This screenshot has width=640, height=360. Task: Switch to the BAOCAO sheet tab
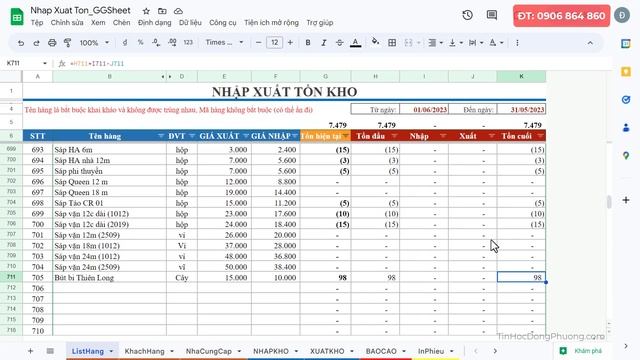(381, 351)
